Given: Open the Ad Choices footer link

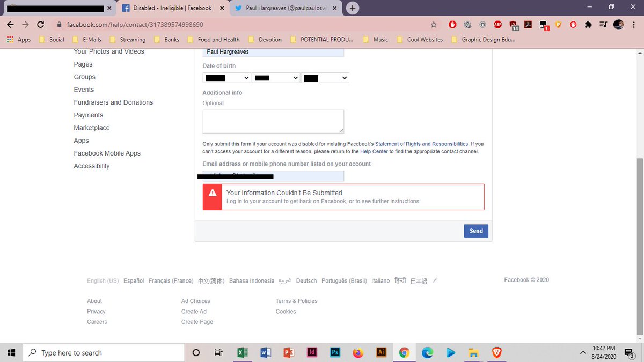Looking at the screenshot, I should coord(196,301).
